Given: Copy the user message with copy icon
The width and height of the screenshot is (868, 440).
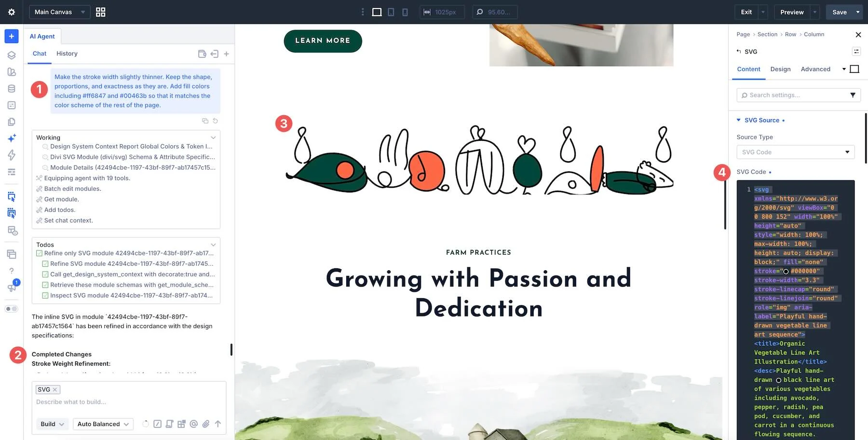Looking at the screenshot, I should click(205, 121).
